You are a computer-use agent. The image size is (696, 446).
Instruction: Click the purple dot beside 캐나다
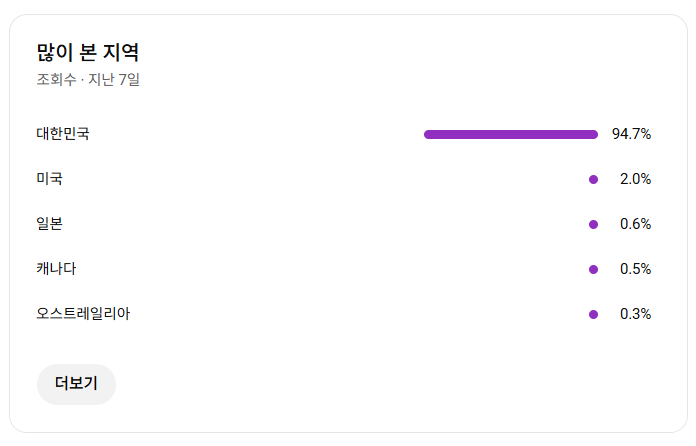[593, 269]
